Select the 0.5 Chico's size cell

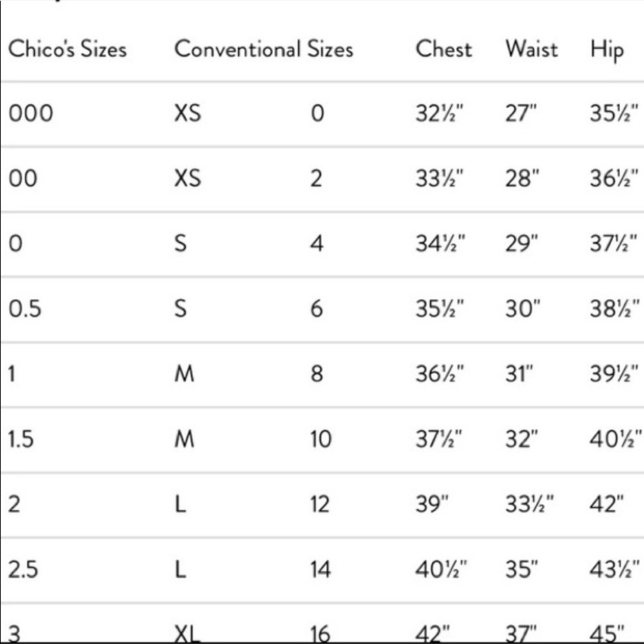click(24, 309)
